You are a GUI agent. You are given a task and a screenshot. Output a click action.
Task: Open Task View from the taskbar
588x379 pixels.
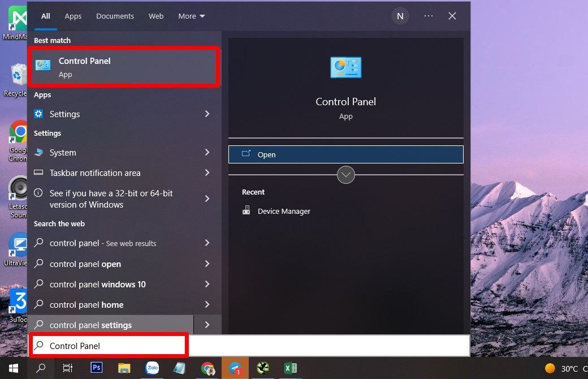67,368
